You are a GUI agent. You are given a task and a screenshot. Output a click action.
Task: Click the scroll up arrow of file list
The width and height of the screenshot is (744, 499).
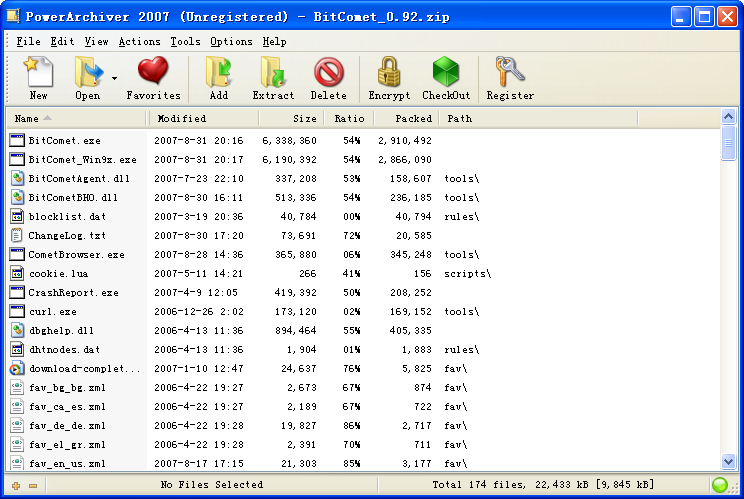click(728, 116)
